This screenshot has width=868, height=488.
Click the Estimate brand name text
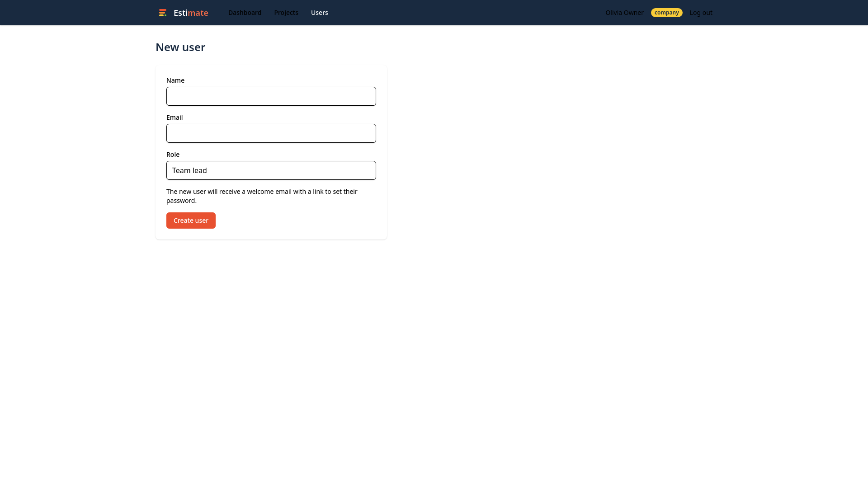click(191, 13)
